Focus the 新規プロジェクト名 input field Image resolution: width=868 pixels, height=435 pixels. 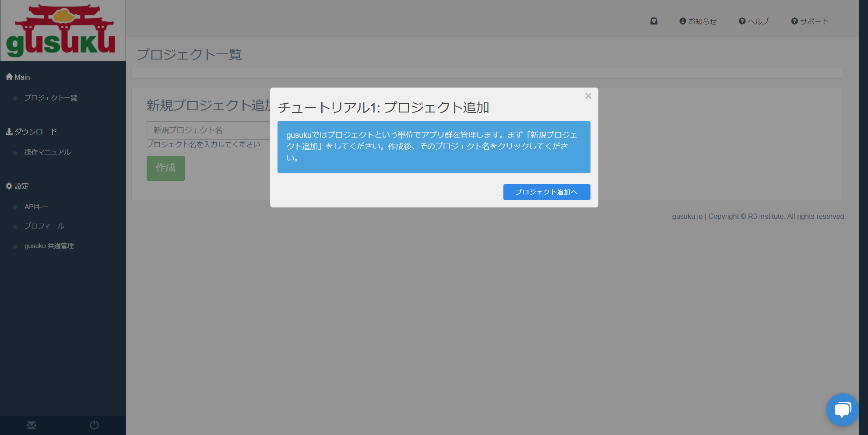pyautogui.click(x=208, y=130)
